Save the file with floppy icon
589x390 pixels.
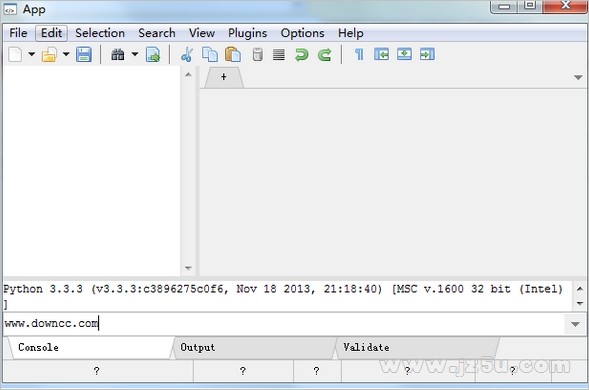click(x=84, y=55)
